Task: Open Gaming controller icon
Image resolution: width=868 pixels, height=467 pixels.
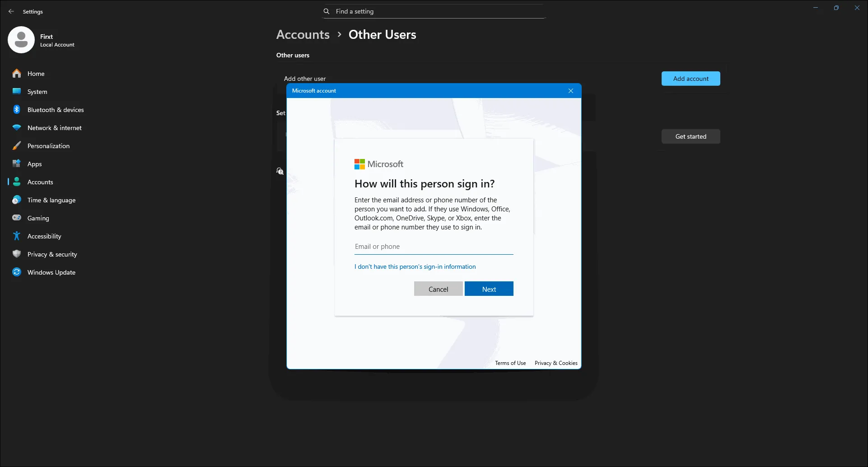Action: click(x=17, y=218)
